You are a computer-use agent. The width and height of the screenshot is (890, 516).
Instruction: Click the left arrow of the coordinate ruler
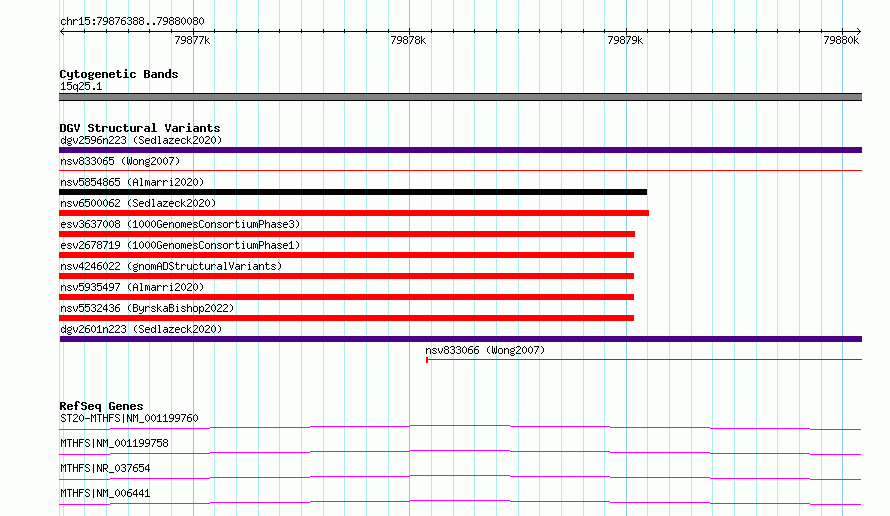click(62, 31)
